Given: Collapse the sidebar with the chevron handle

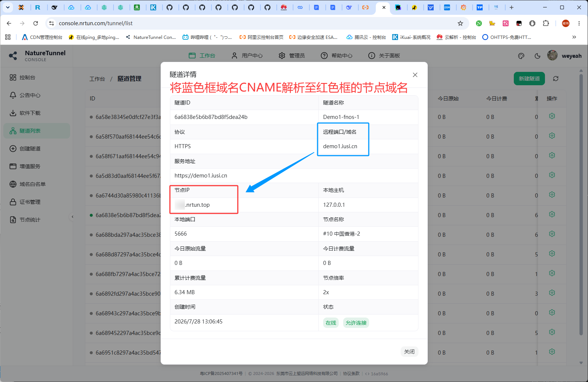Looking at the screenshot, I should pyautogui.click(x=72, y=217).
